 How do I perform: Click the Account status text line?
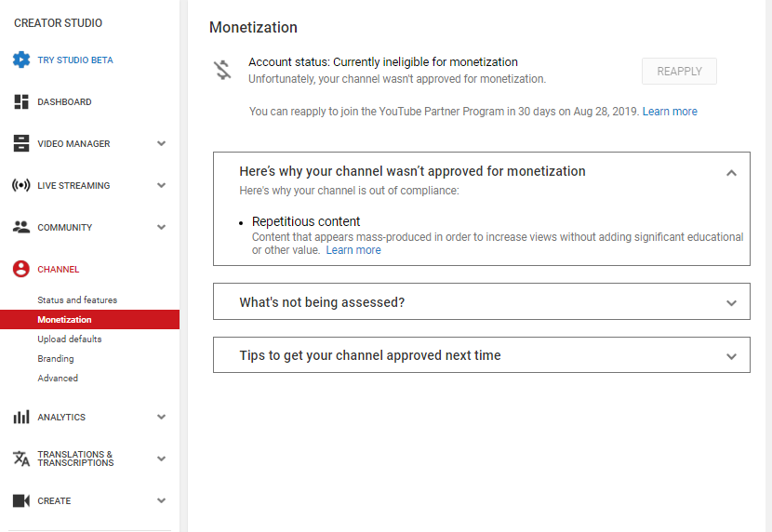(x=383, y=62)
